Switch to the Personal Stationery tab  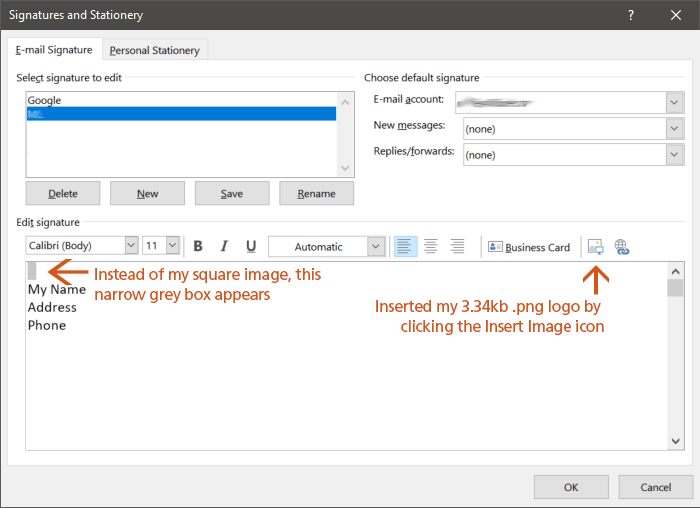pos(154,50)
